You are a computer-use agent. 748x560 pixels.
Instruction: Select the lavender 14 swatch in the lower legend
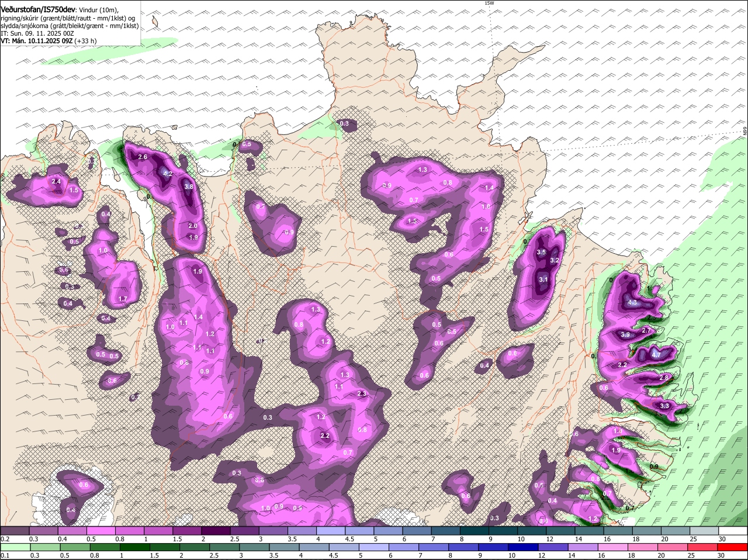(583, 547)
